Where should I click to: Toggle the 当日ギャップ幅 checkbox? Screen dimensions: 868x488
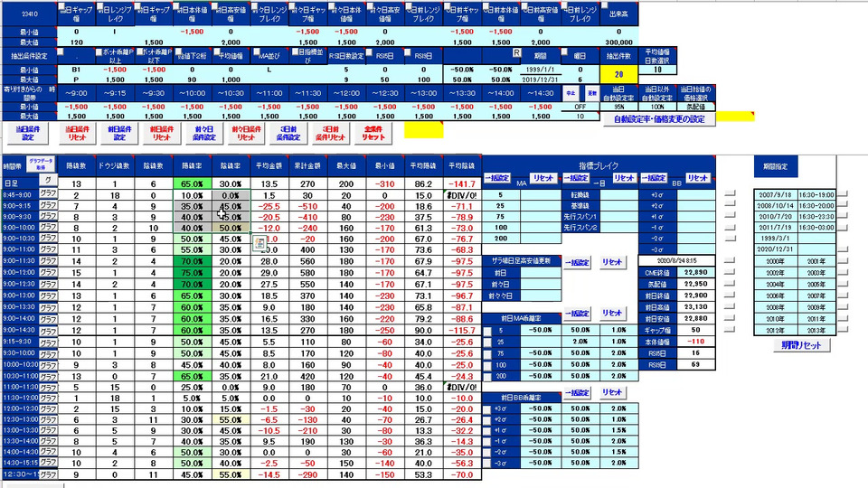click(61, 6)
